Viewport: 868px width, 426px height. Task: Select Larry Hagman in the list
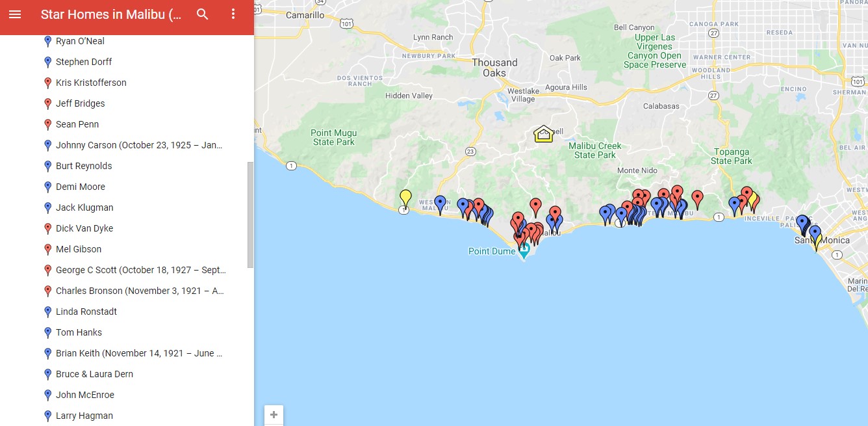(x=84, y=416)
